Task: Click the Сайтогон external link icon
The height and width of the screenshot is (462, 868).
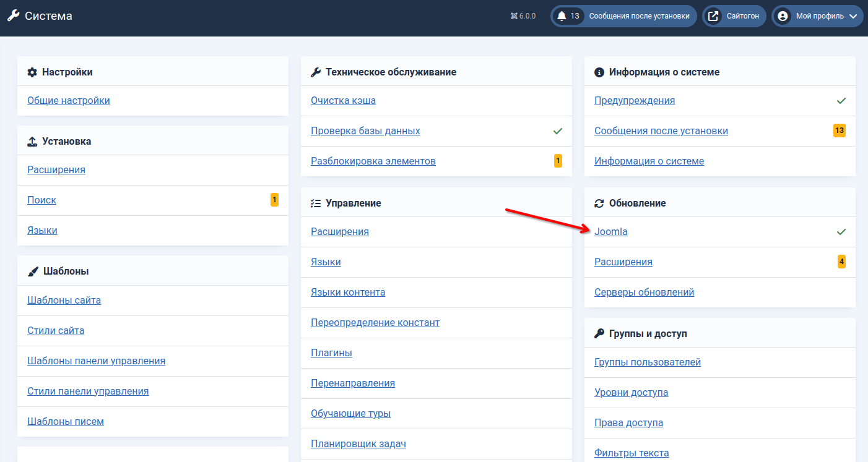Action: [713, 16]
